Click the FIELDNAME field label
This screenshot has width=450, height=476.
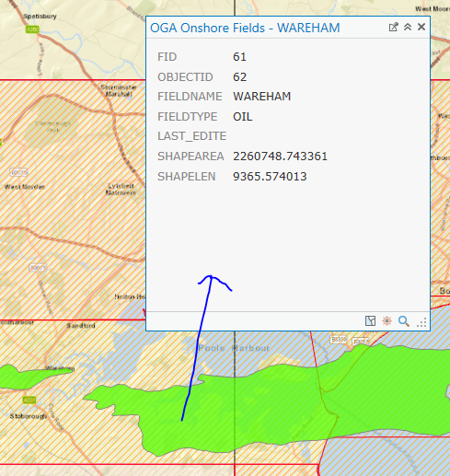pos(190,97)
